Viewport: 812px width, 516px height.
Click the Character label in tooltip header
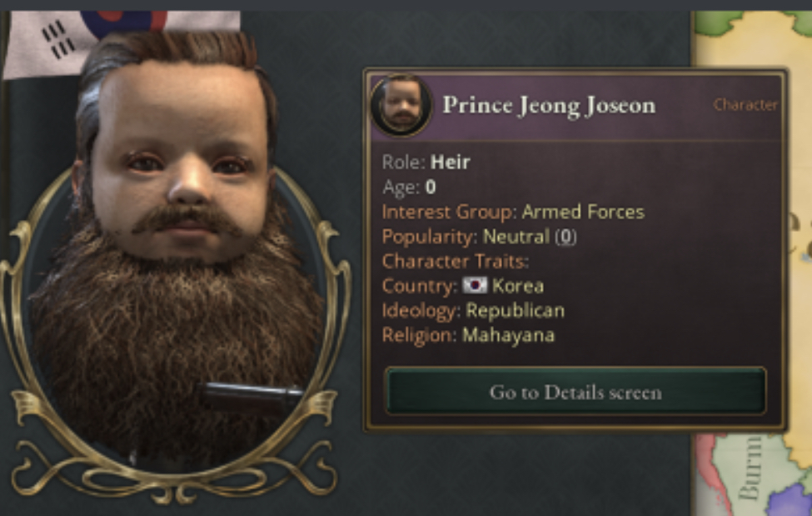click(745, 105)
